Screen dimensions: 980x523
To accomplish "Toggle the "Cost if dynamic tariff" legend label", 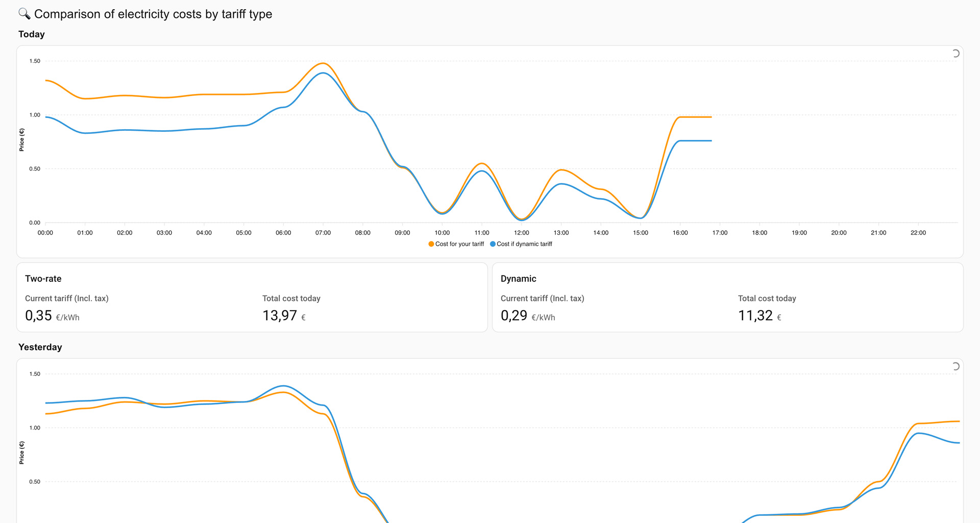I will (524, 244).
